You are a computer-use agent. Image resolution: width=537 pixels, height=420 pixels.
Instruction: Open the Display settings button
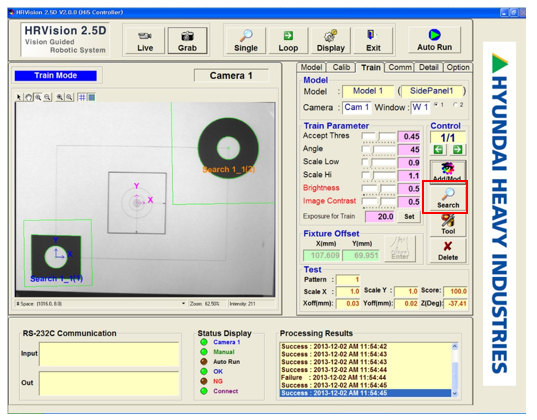pos(330,41)
